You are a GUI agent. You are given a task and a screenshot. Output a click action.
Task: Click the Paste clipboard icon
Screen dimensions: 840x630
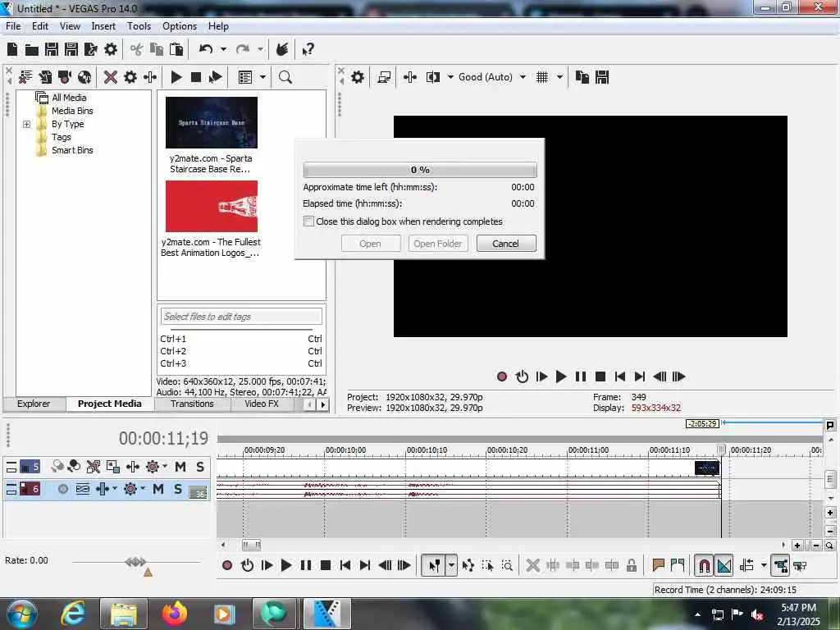coord(176,50)
